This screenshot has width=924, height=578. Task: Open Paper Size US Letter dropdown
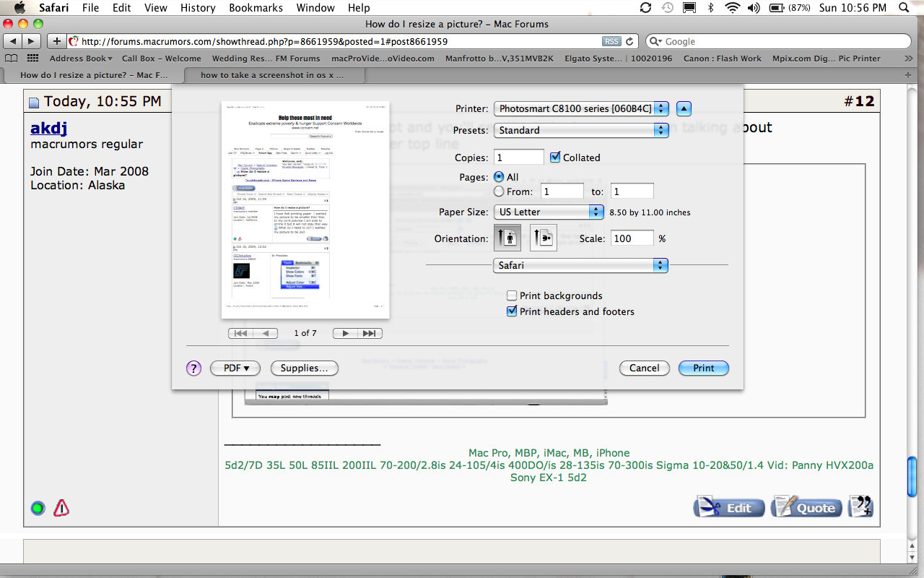(x=549, y=212)
